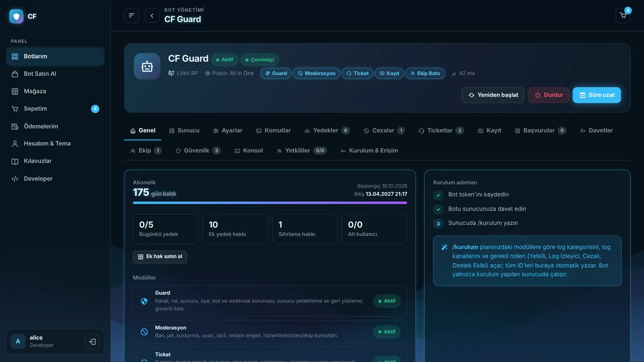Open the Cezalar tab
This screenshot has width=644, height=362.
click(384, 130)
